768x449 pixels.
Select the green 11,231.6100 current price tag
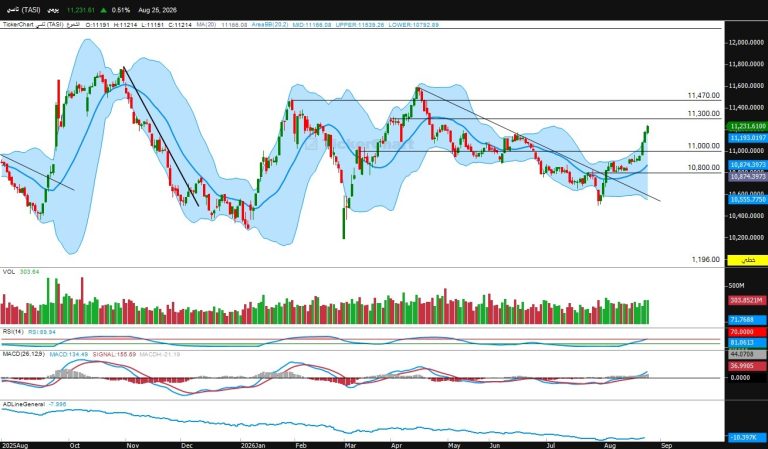click(x=747, y=126)
